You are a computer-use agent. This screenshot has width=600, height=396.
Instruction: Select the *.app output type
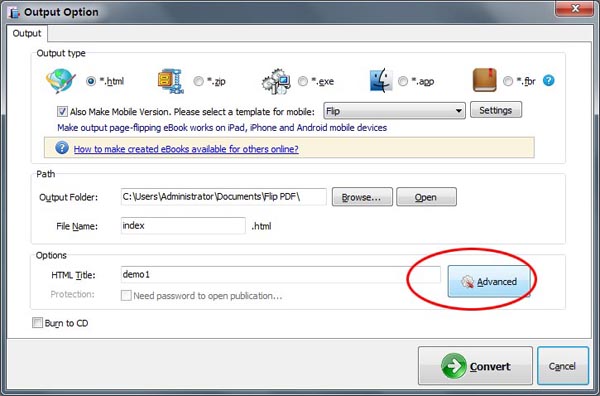coord(403,81)
